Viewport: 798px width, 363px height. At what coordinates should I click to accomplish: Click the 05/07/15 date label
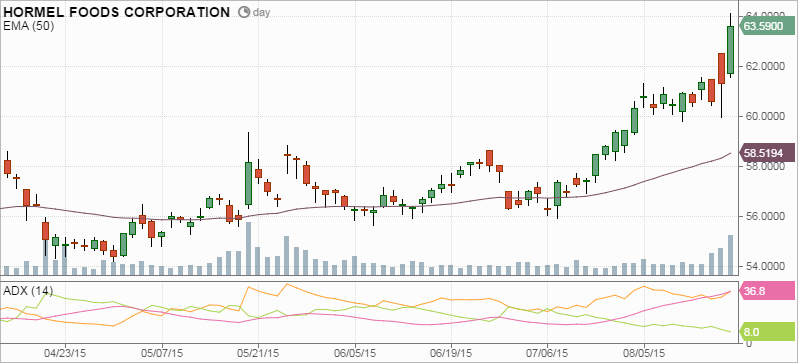[x=162, y=352]
